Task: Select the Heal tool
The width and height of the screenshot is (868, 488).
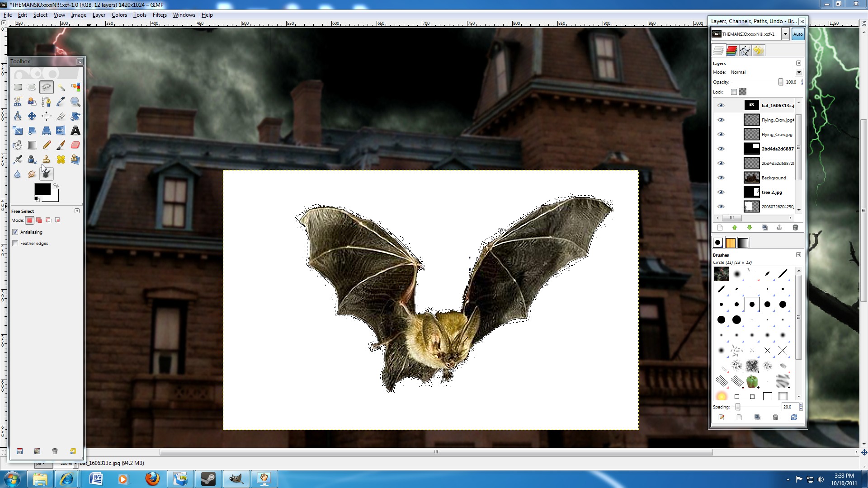Action: pyautogui.click(x=61, y=160)
